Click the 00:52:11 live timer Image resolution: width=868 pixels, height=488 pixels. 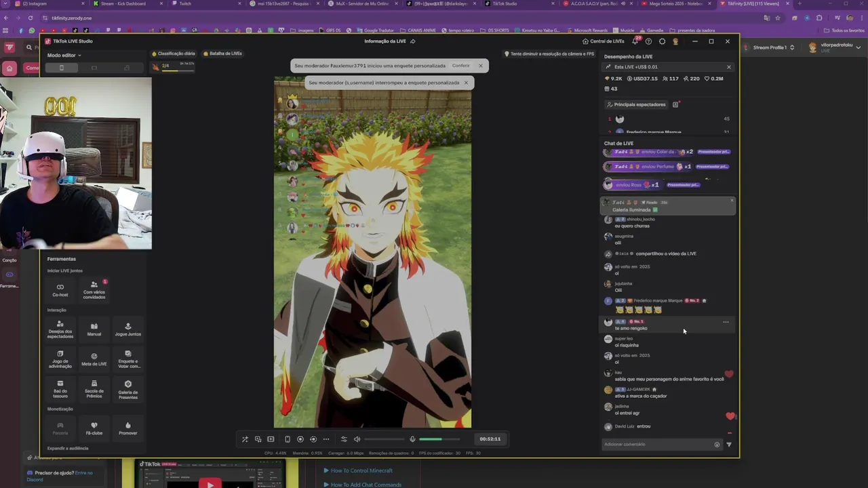[x=490, y=439]
